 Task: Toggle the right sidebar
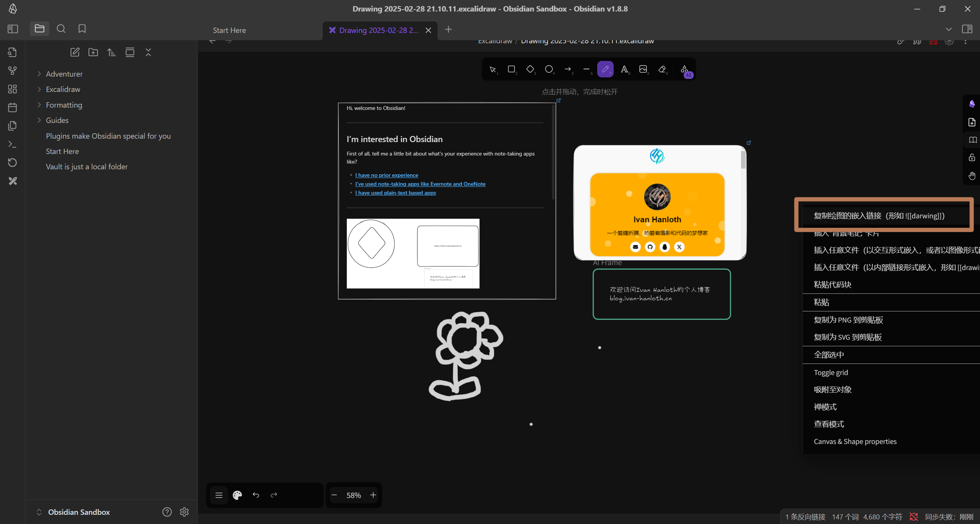click(967, 29)
